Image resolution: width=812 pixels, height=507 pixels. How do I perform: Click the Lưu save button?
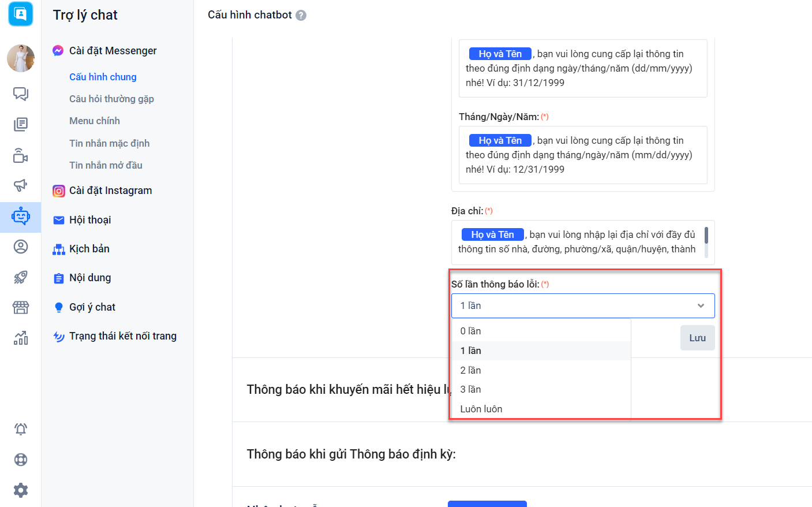coord(698,338)
